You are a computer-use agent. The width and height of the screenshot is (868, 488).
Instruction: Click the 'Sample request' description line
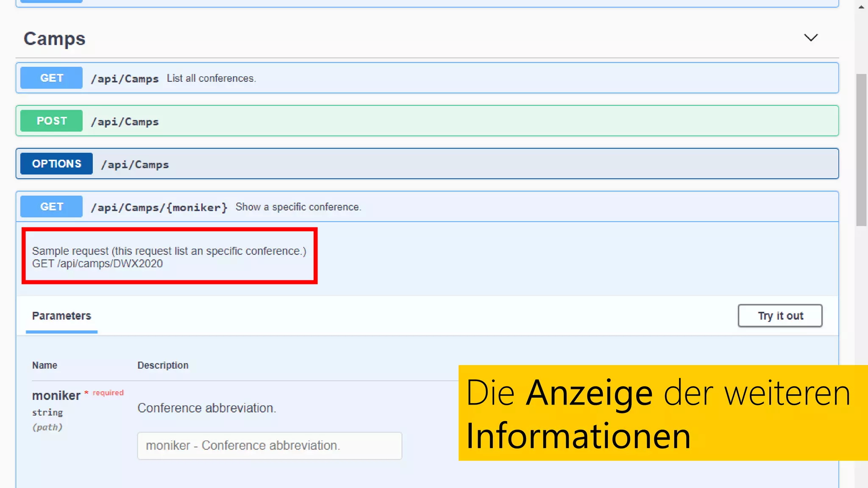(169, 251)
